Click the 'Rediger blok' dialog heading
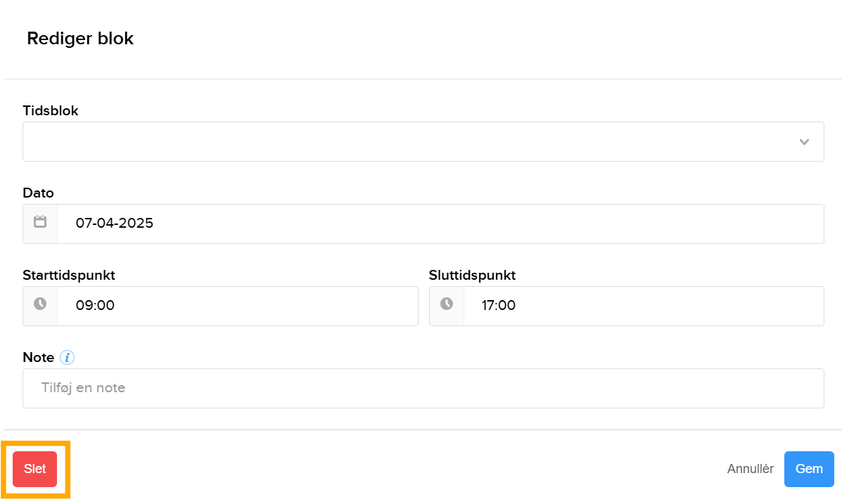 coord(80,39)
